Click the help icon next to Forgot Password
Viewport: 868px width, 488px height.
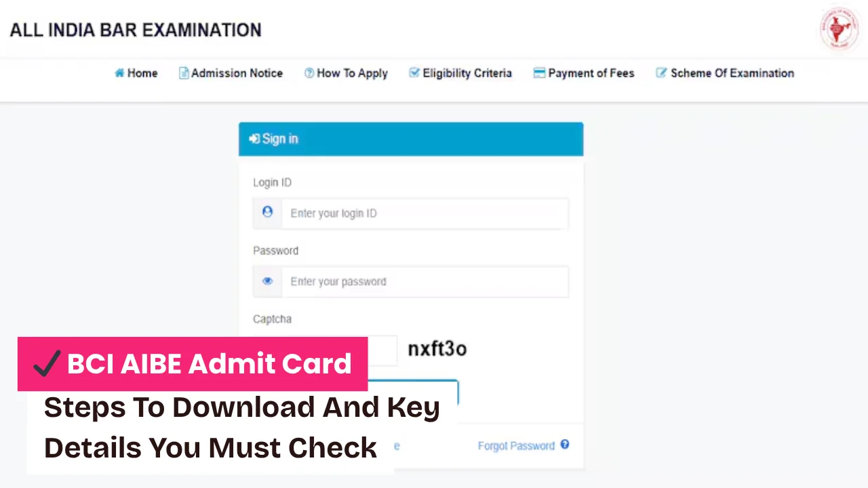(x=564, y=445)
